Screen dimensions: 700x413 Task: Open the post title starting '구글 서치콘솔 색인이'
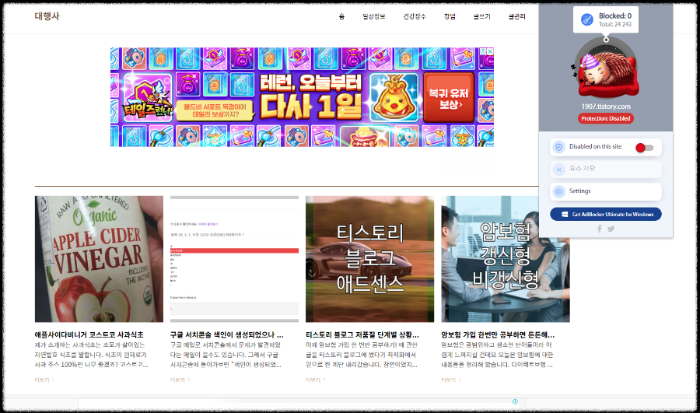click(226, 334)
